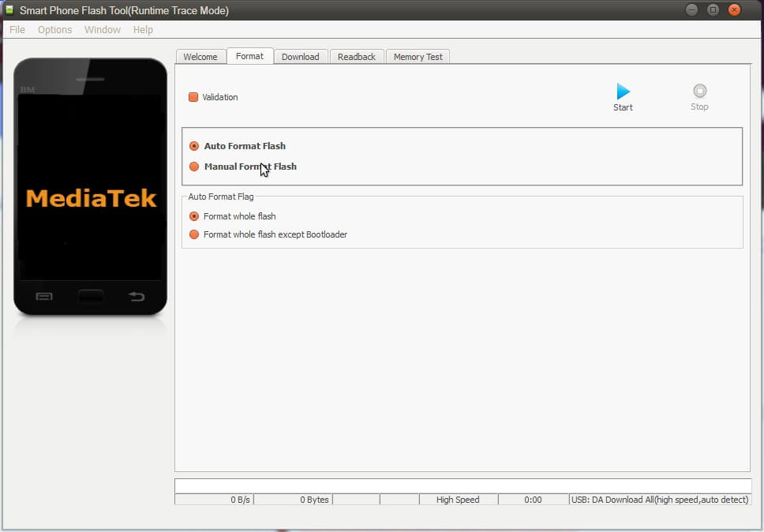764x532 pixels.
Task: Click the 0:00 elapsed time field
Action: click(x=533, y=500)
